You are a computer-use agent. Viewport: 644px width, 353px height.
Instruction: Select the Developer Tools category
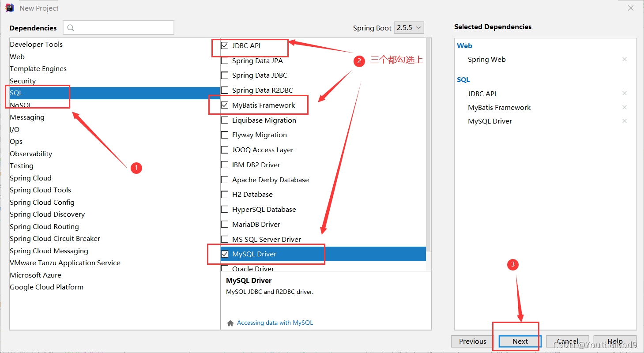pos(115,44)
